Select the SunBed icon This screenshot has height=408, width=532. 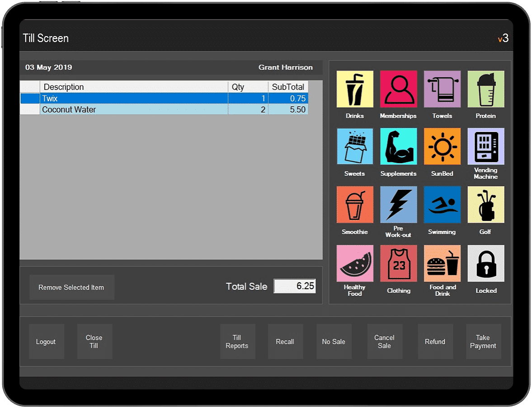[x=442, y=147]
